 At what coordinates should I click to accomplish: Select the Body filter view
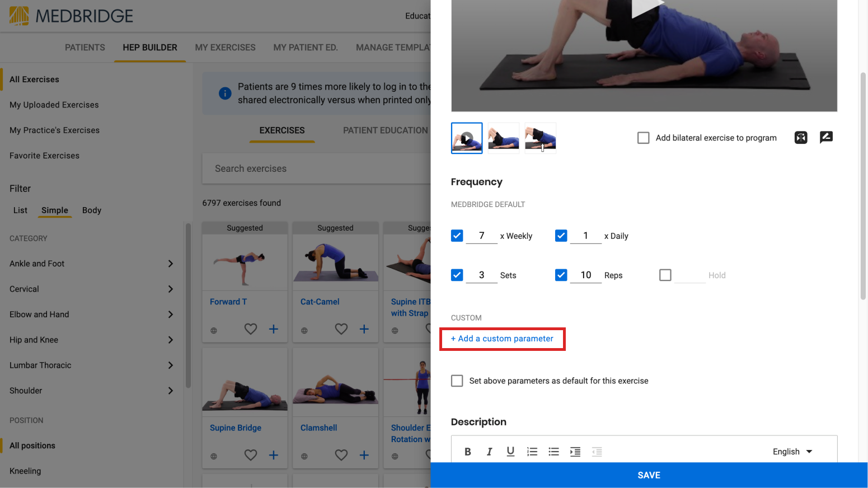point(92,210)
